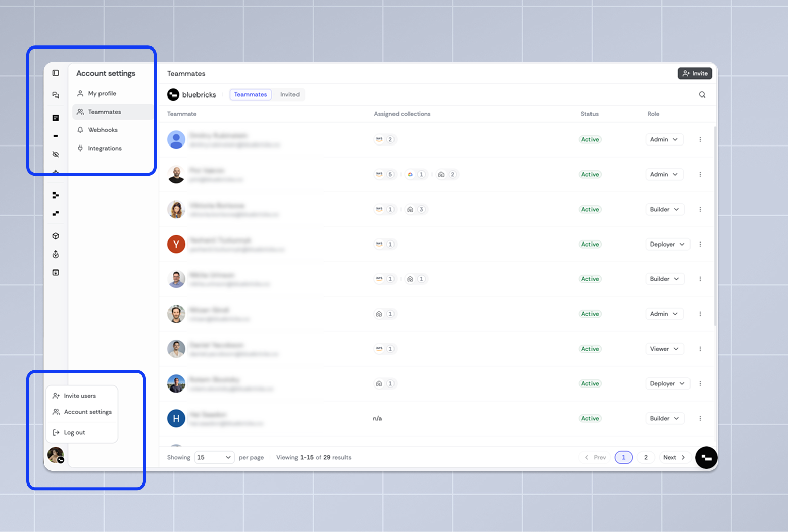Open the Viewer role dropdown
The height and width of the screenshot is (532, 788).
point(664,349)
